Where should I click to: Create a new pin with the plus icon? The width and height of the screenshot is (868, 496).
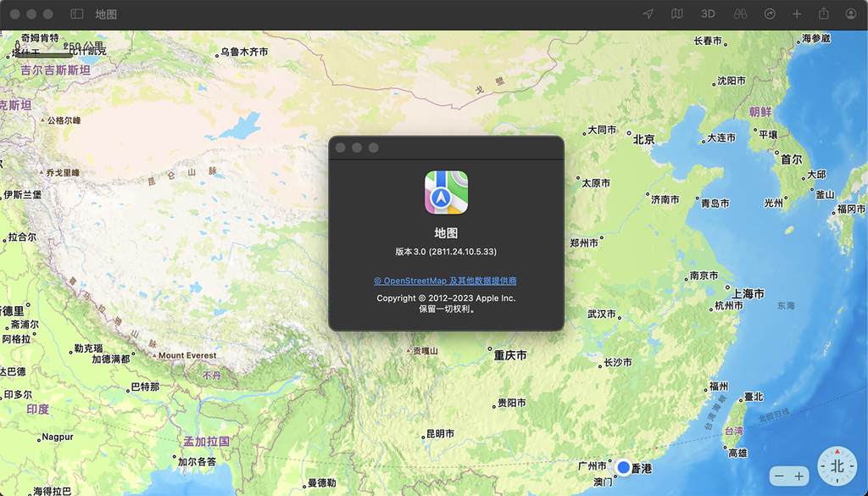(x=797, y=14)
